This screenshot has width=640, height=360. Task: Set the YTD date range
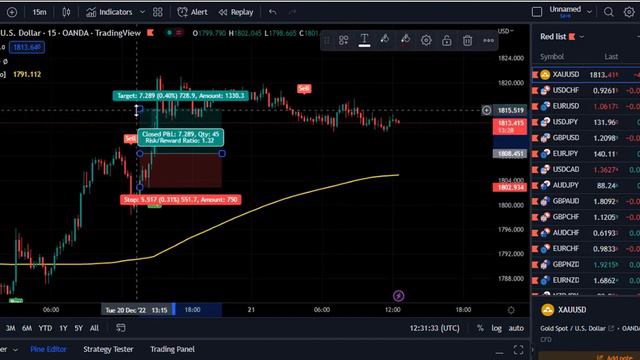[x=45, y=328]
